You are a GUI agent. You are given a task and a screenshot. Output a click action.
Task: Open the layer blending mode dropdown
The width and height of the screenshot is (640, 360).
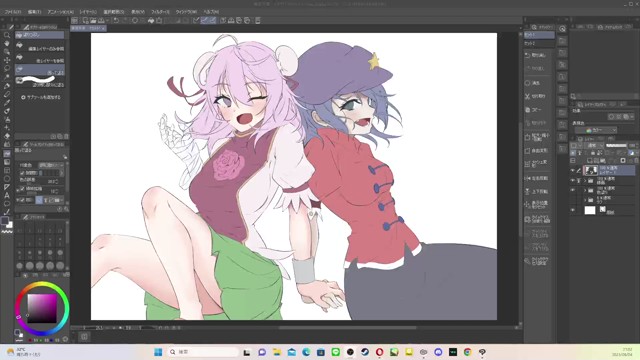(x=593, y=146)
